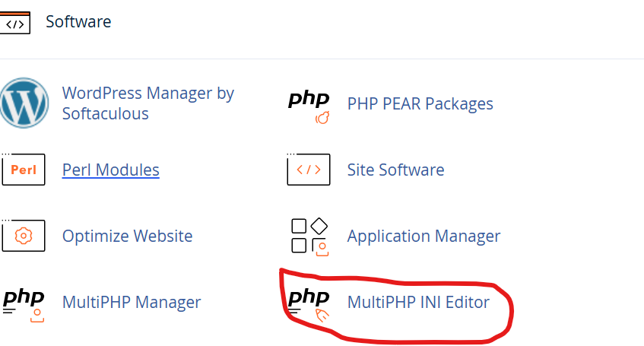The width and height of the screenshot is (644, 346).
Task: Open the MultiPHP INI Editor link
Action: click(x=418, y=303)
